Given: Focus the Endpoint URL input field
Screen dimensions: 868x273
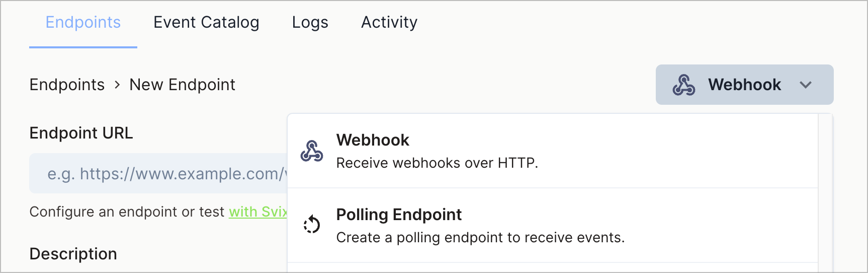Looking at the screenshot, I should [x=158, y=173].
